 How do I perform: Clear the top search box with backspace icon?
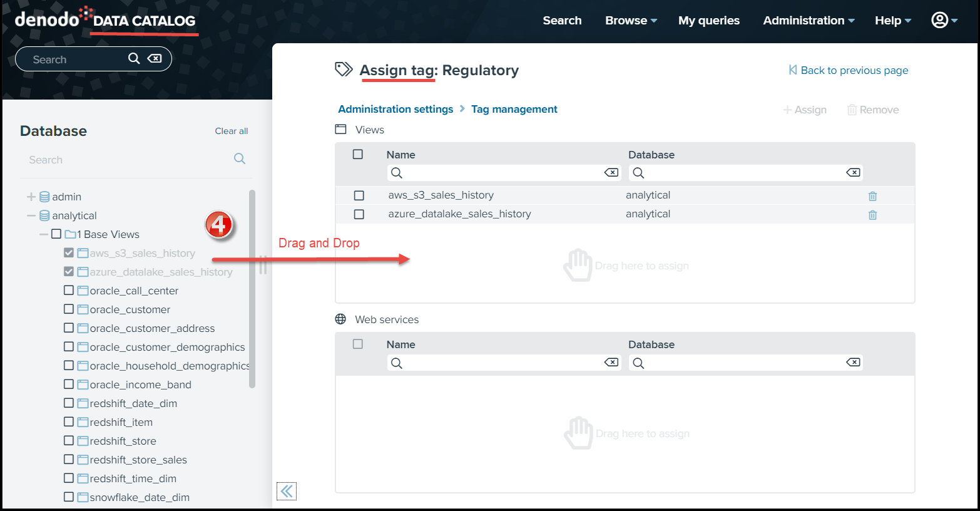coord(154,58)
